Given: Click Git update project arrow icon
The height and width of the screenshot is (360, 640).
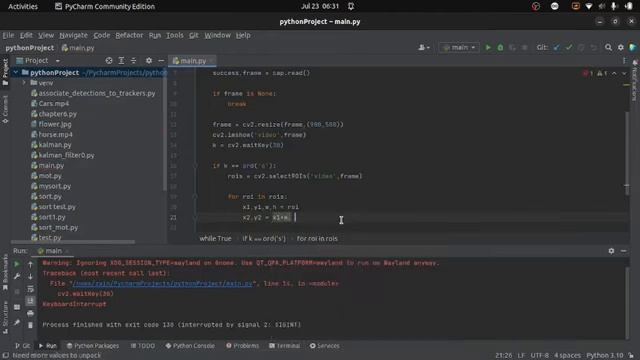Looking at the screenshot, I should coord(556,48).
